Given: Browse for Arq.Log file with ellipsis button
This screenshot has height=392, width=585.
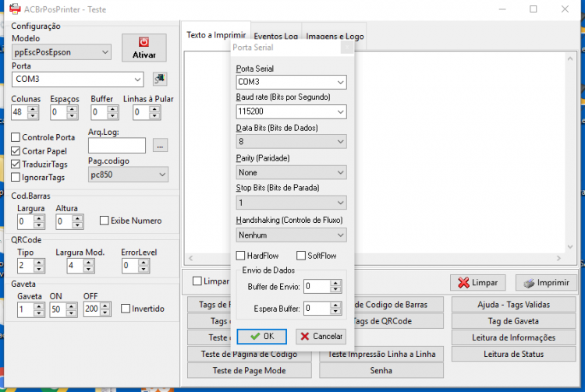Looking at the screenshot, I should click(x=160, y=145).
